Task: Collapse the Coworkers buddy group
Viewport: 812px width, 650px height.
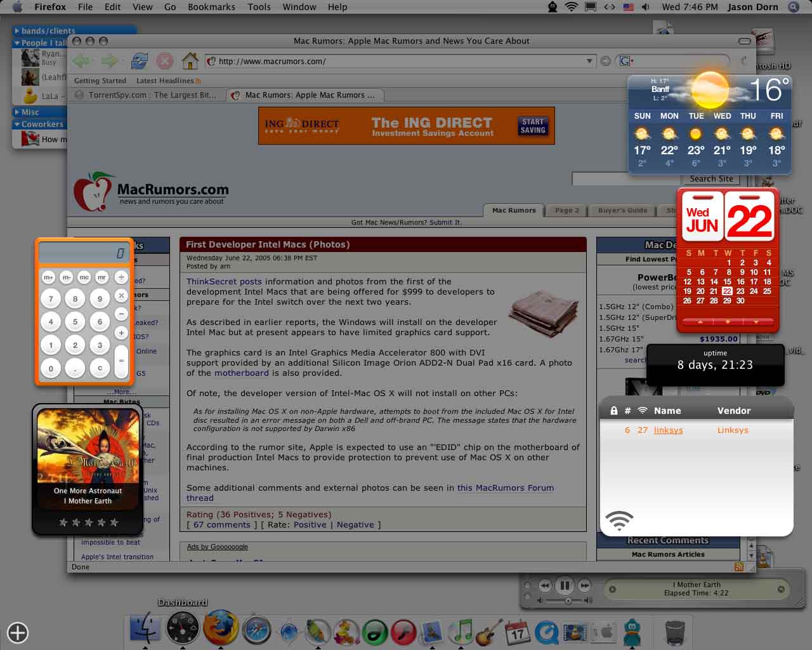Action: 17,124
